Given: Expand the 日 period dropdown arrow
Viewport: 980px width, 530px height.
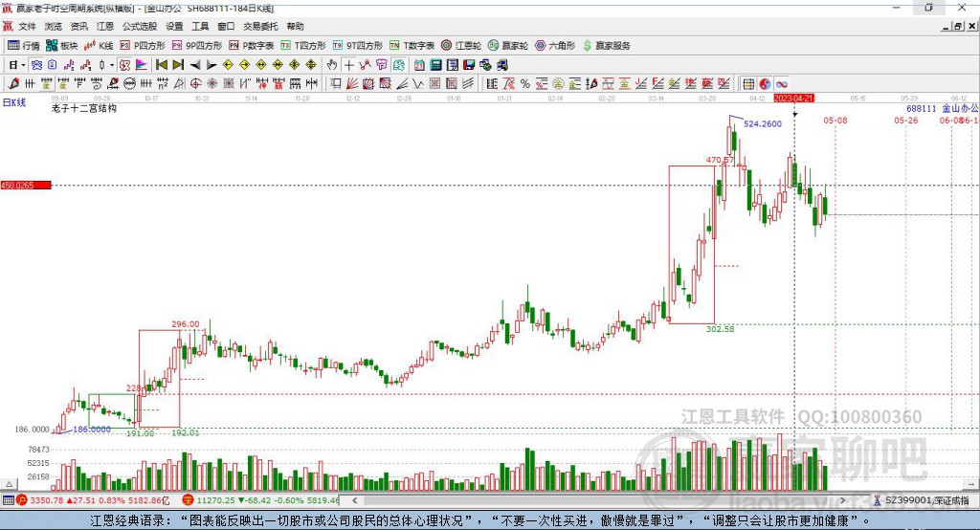Looking at the screenshot, I should 23,65.
